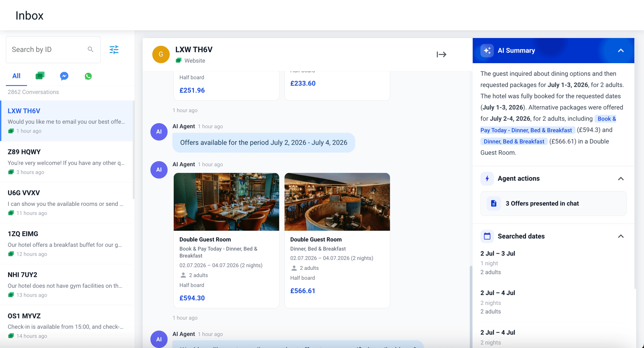
Task: Click the website channel icon in LXW TH6V row
Action: tap(11, 131)
